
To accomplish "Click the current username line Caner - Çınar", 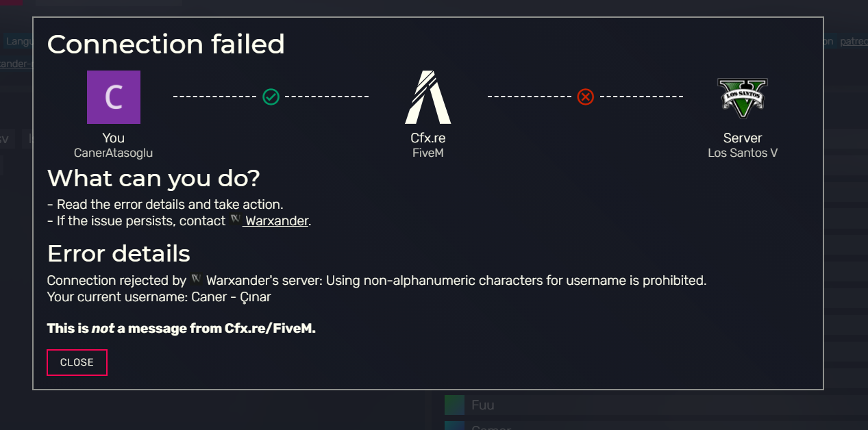I will coord(159,297).
